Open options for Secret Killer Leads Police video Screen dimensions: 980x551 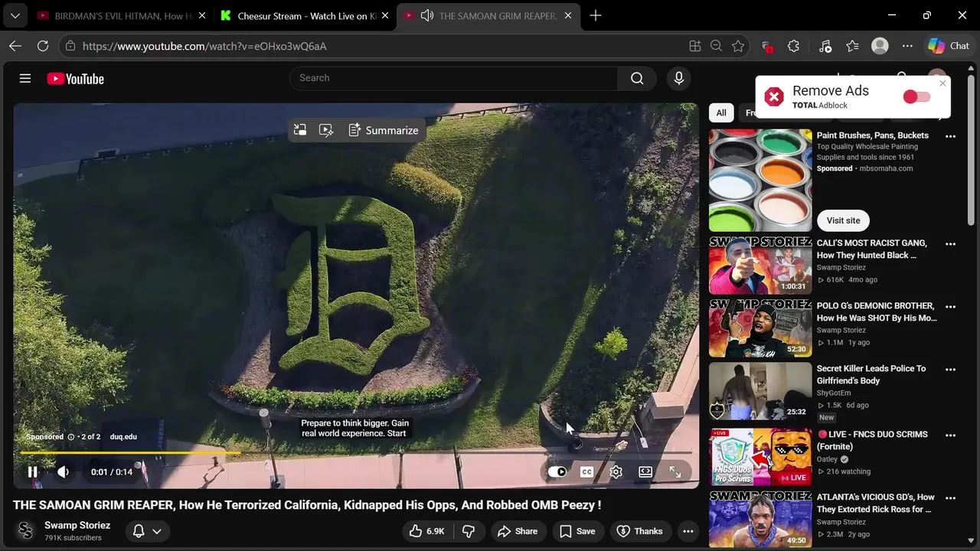950,370
